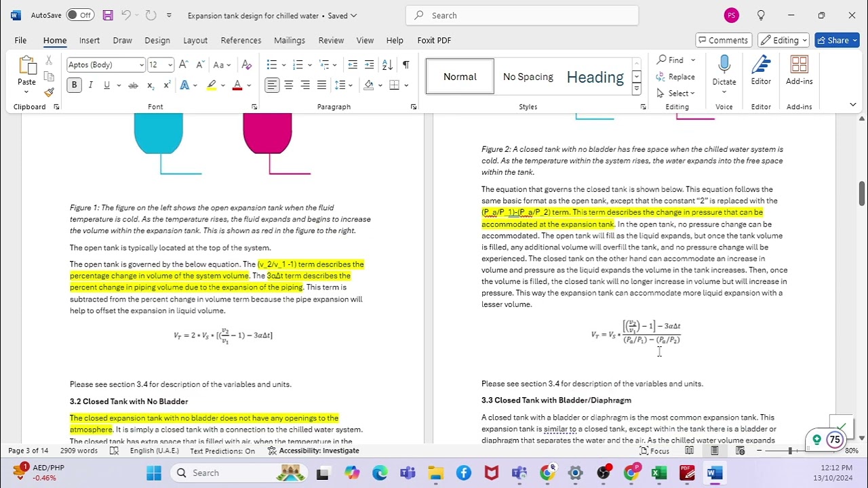Apply the No Spacing style

click(x=528, y=77)
